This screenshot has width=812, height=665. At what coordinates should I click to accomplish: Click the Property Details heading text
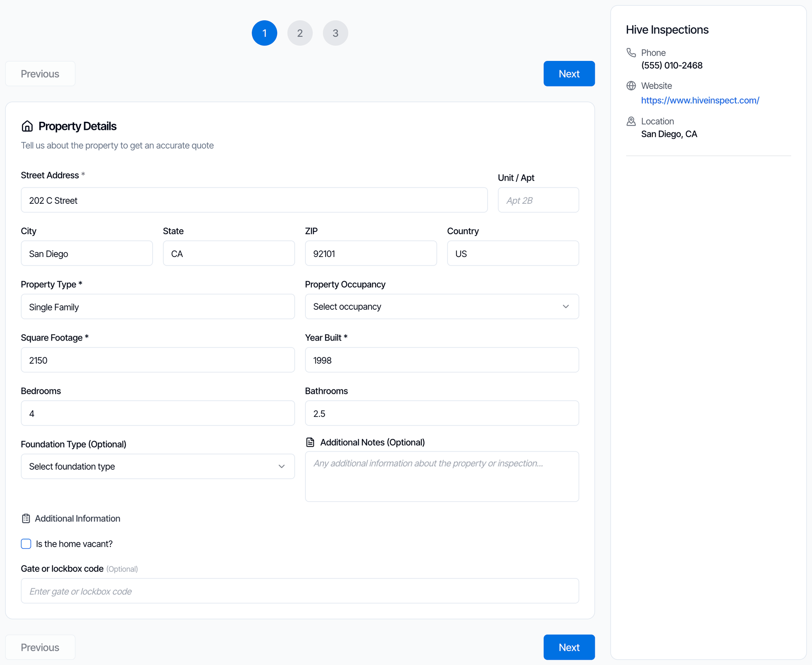(x=78, y=126)
